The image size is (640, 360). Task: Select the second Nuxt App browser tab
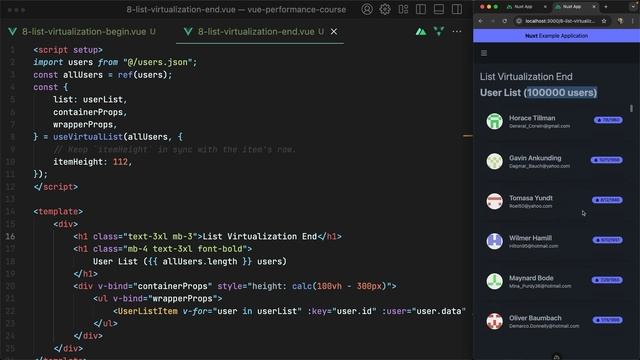(572, 7)
